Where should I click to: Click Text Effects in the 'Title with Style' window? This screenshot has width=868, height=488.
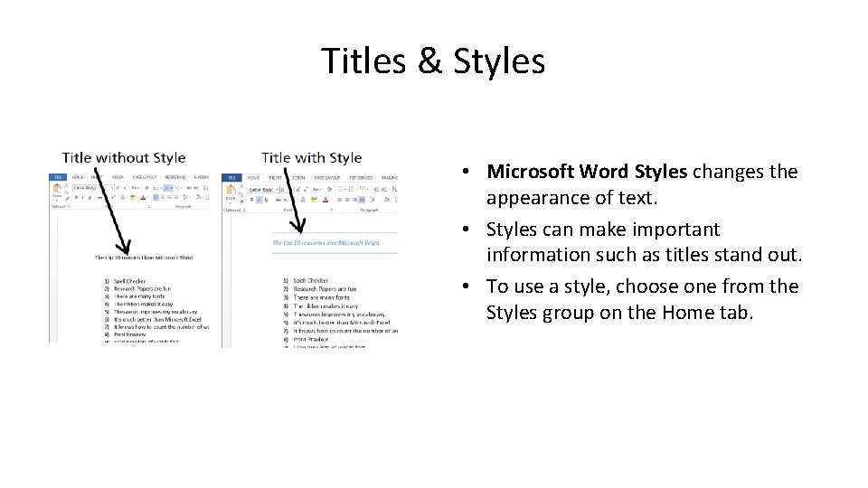point(303,200)
